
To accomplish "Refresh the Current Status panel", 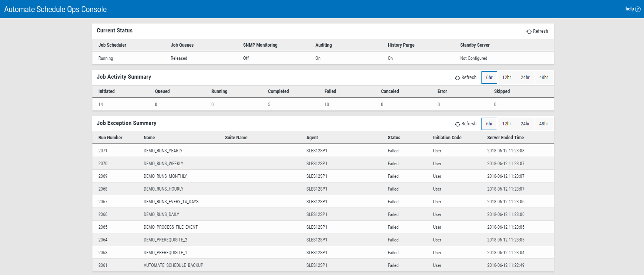I will tap(537, 31).
